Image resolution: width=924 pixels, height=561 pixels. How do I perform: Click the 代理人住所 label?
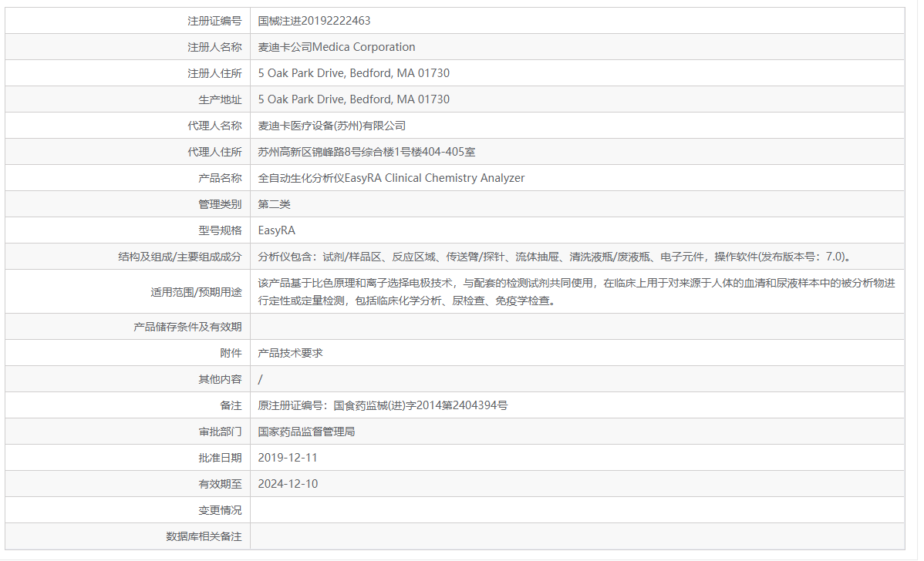click(214, 152)
